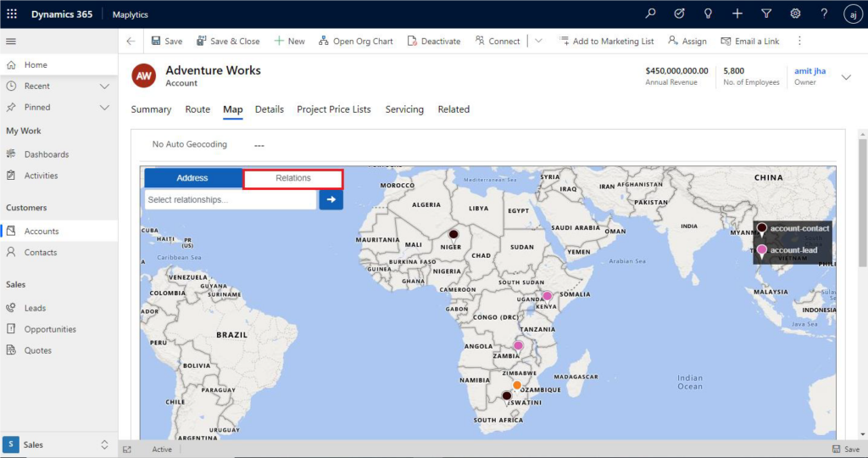Open the app launcher waffle icon
The height and width of the screenshot is (458, 868).
pyautogui.click(x=12, y=14)
